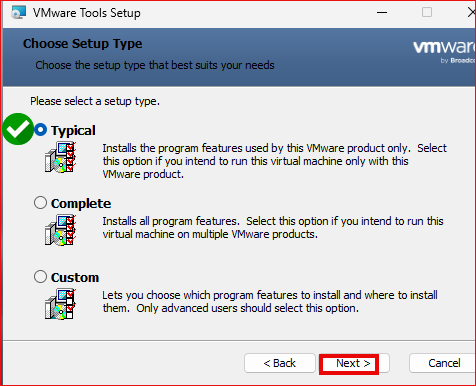476x386 pixels.
Task: Select the Complete setup radio button
Action: click(x=40, y=202)
